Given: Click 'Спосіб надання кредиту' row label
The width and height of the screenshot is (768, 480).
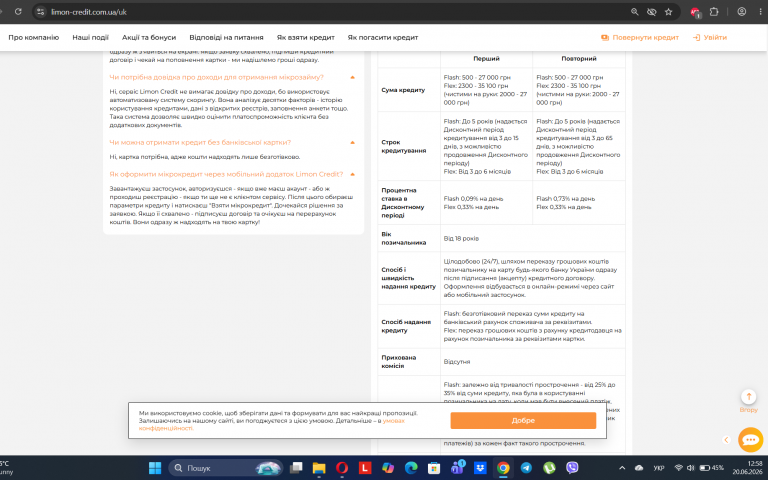Looking at the screenshot, I should pyautogui.click(x=406, y=326).
